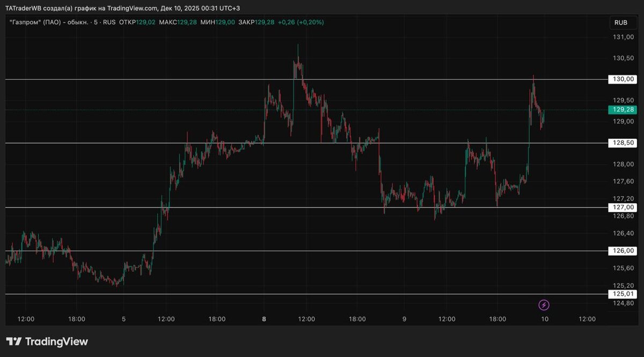Click the 128,00 price scale label

tap(624, 165)
